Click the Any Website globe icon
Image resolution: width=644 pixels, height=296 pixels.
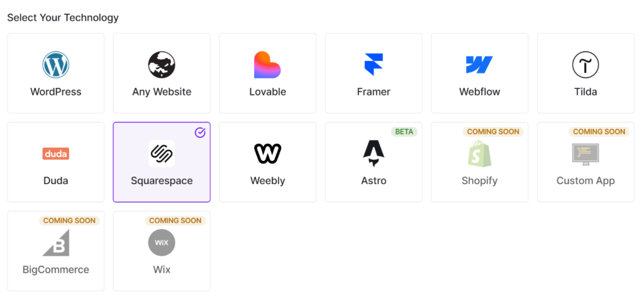162,65
